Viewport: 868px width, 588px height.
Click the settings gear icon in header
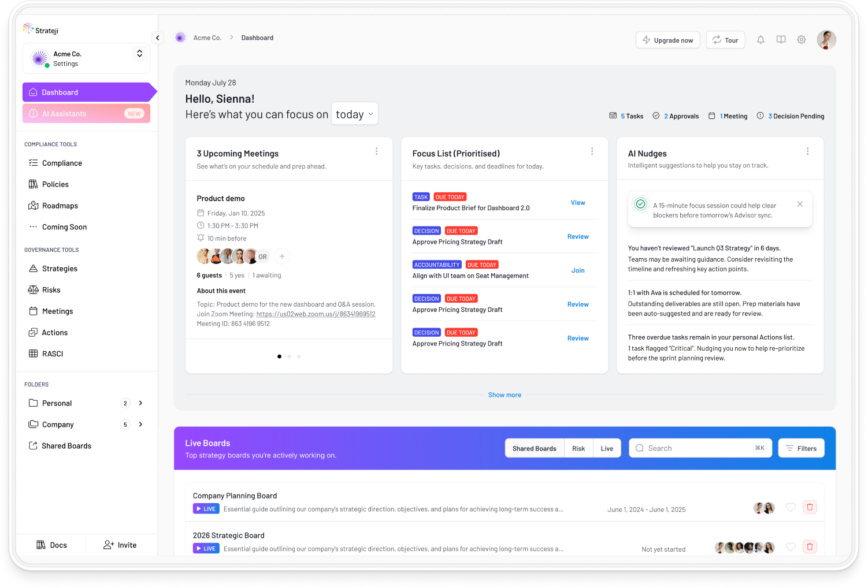tap(801, 40)
